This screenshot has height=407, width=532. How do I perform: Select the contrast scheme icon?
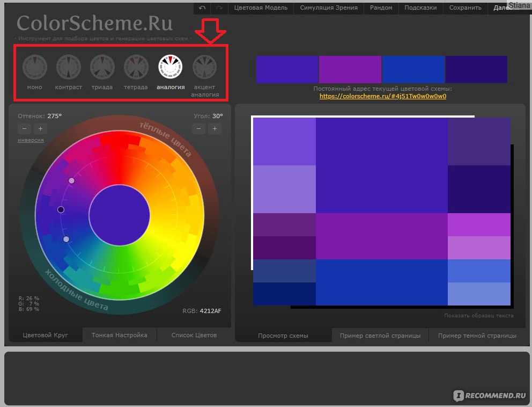click(x=69, y=67)
